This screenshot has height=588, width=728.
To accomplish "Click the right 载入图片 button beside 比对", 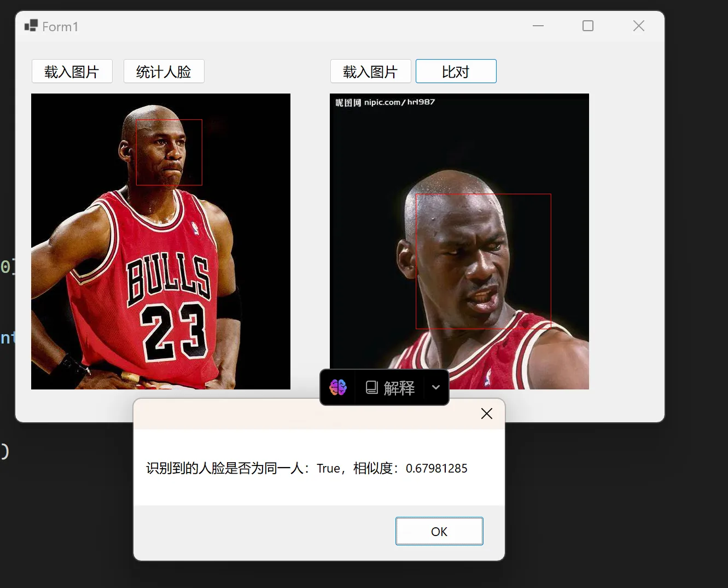I will 371,72.
